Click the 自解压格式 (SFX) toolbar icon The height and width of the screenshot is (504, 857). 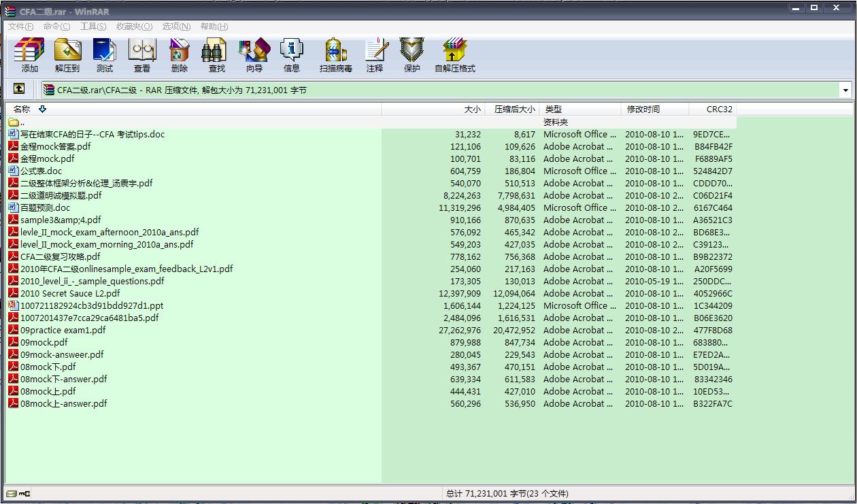(455, 51)
